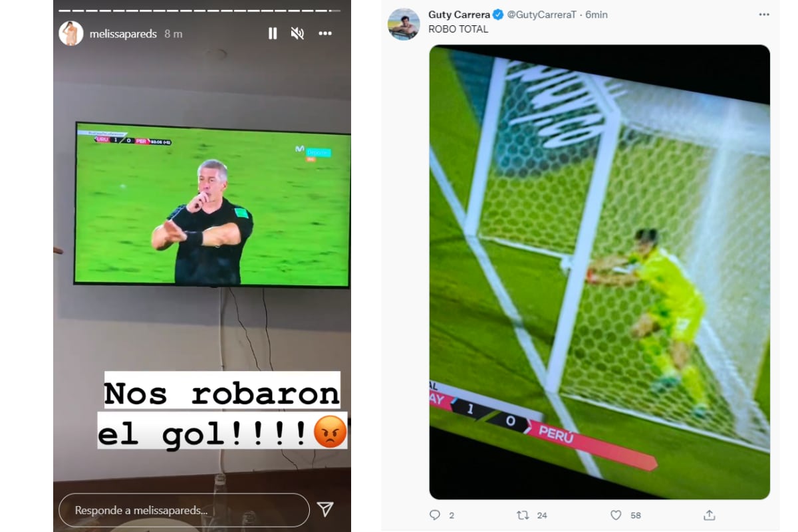The height and width of the screenshot is (532, 798).
Task: Open melissapareds profile picture
Action: tap(71, 33)
